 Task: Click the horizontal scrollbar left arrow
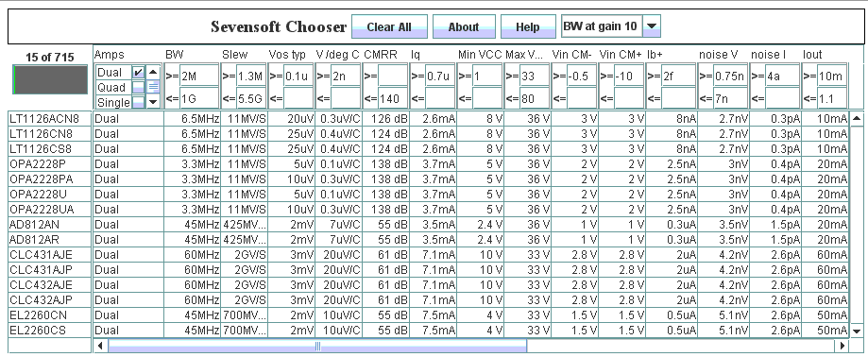click(x=101, y=346)
